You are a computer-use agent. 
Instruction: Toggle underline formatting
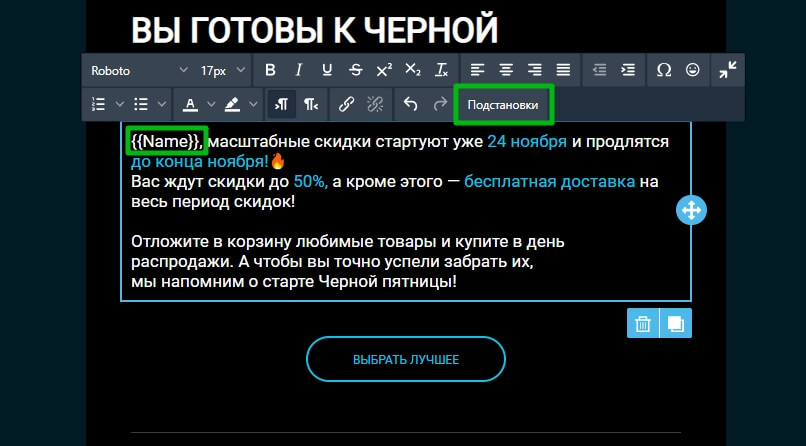click(x=327, y=70)
